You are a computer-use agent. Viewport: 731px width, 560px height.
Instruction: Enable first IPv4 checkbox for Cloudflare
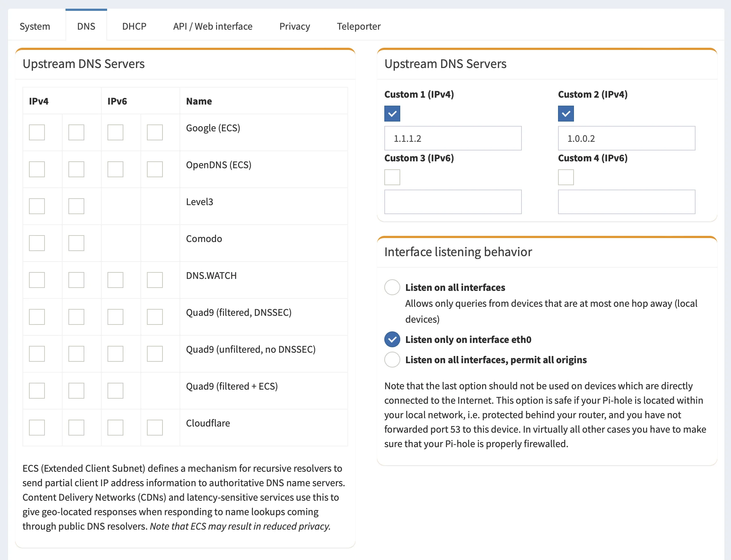point(37,428)
